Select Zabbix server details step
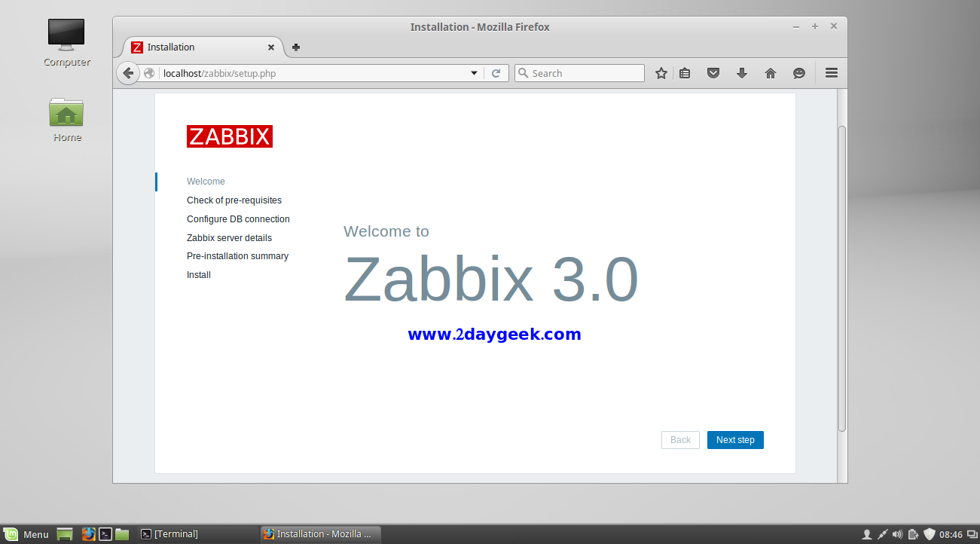This screenshot has height=544, width=980. (229, 238)
